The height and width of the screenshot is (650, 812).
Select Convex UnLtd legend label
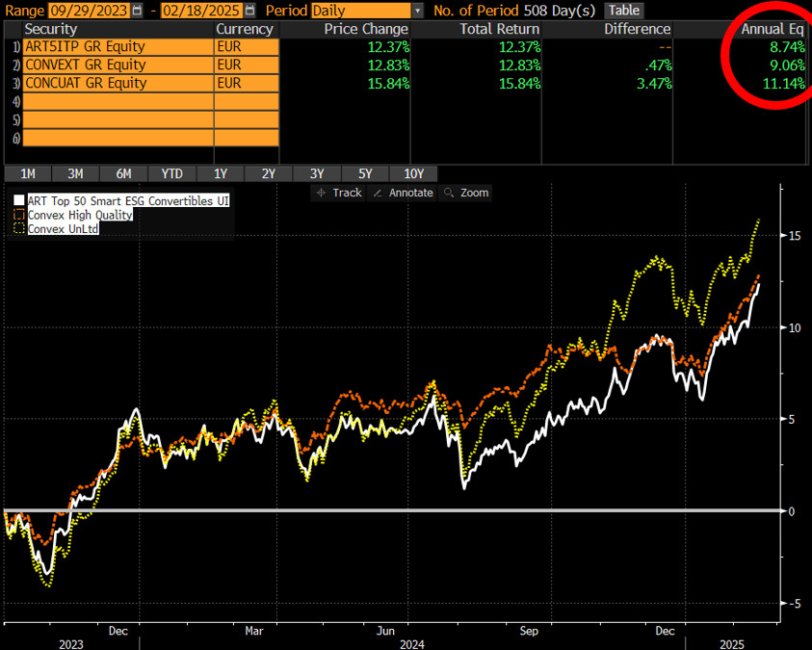click(64, 229)
